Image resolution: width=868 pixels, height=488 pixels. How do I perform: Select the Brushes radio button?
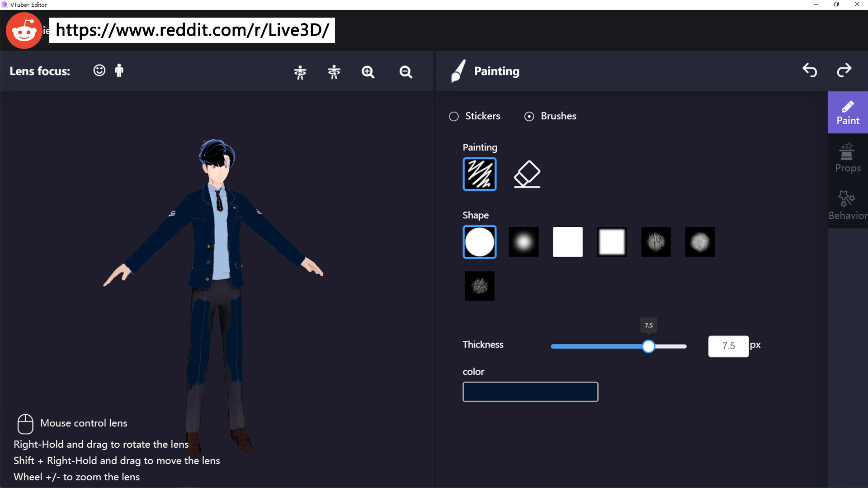coord(529,117)
